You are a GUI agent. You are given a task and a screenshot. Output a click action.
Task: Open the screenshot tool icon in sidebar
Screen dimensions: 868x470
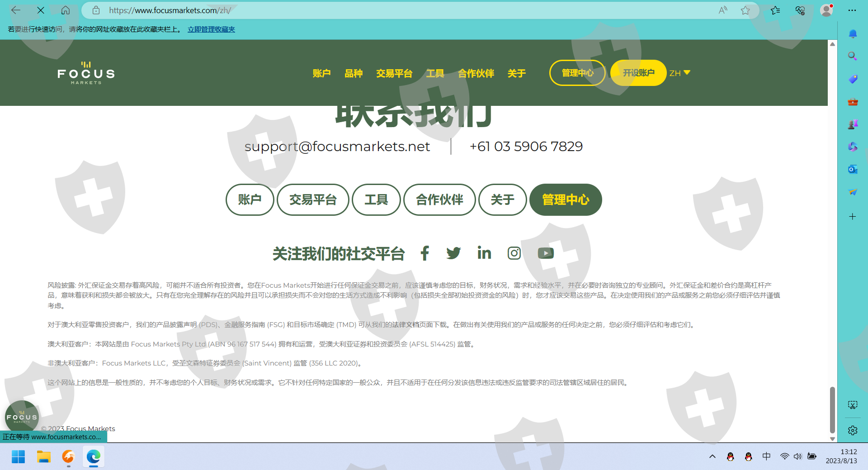[x=853, y=405]
